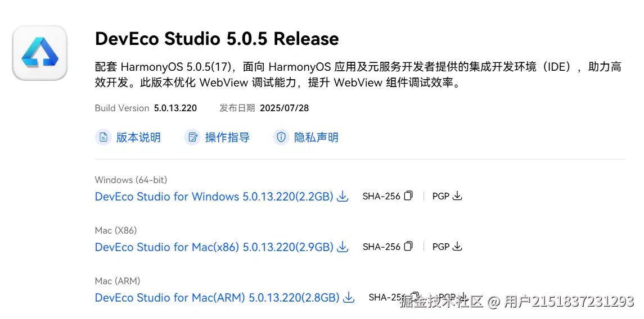Click download icon beside Mac(ARM) link

[349, 298]
